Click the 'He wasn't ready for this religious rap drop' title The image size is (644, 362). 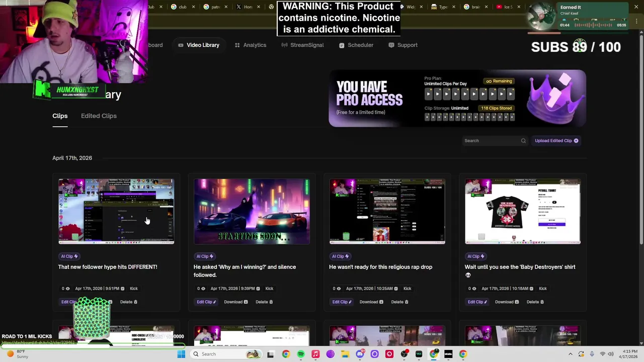(x=380, y=267)
